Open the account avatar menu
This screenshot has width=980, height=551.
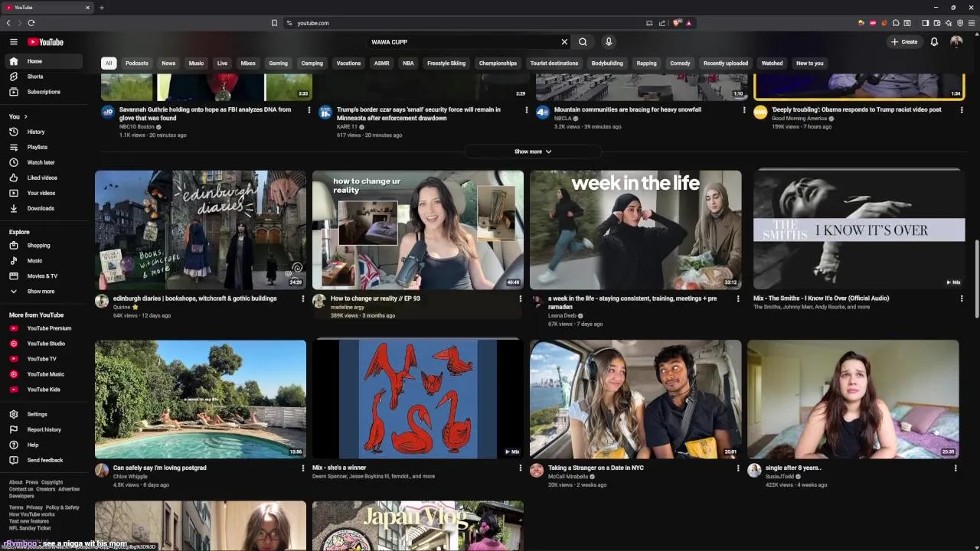click(956, 42)
